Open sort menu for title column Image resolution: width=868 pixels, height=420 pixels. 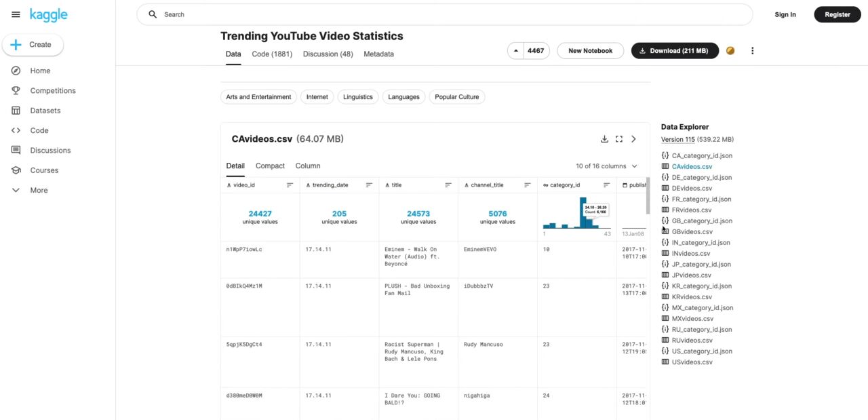pyautogui.click(x=448, y=185)
